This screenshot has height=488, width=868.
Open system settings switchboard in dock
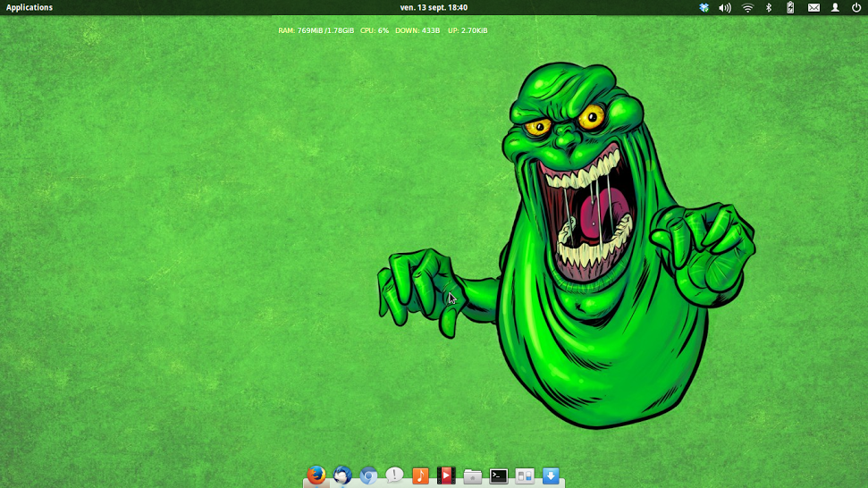(x=524, y=475)
